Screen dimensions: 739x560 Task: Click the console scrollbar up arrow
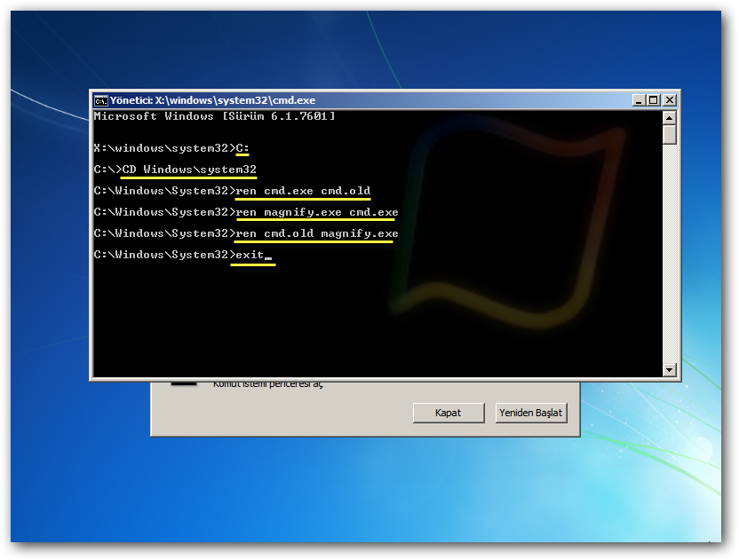[x=669, y=117]
